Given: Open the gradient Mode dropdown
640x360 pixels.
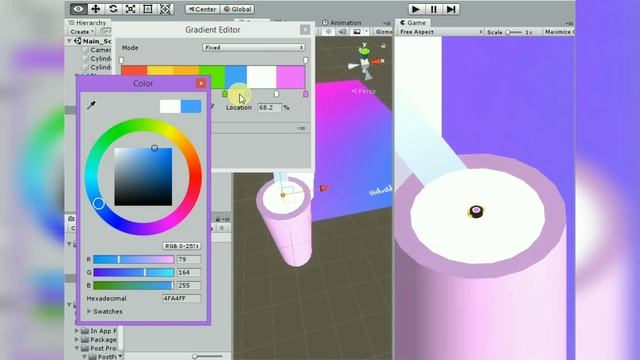Looking at the screenshot, I should point(253,48).
